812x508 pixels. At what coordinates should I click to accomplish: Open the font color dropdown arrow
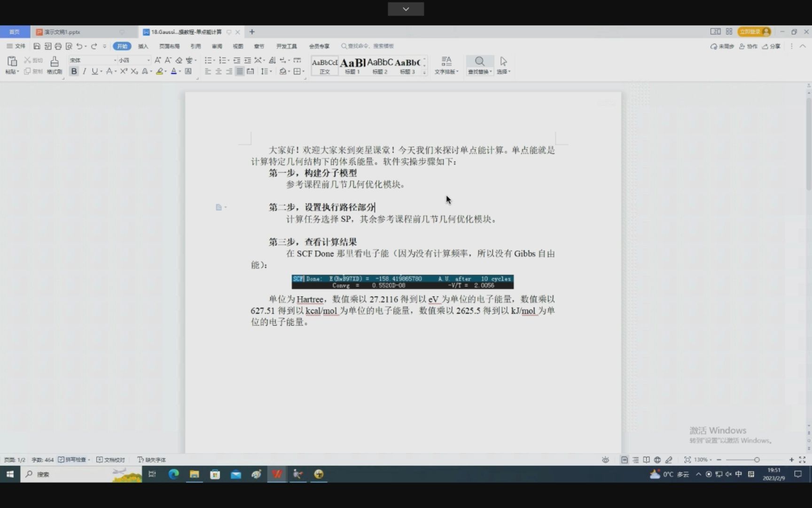pos(179,71)
